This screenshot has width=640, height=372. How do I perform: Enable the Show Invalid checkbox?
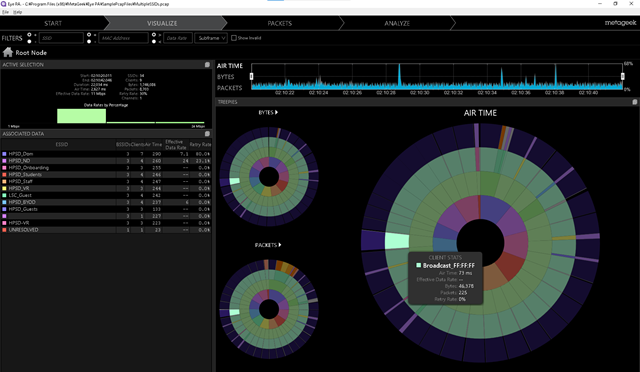pyautogui.click(x=234, y=38)
